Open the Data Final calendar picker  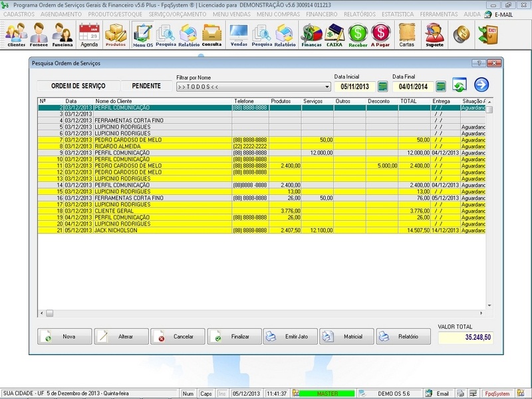pos(440,86)
